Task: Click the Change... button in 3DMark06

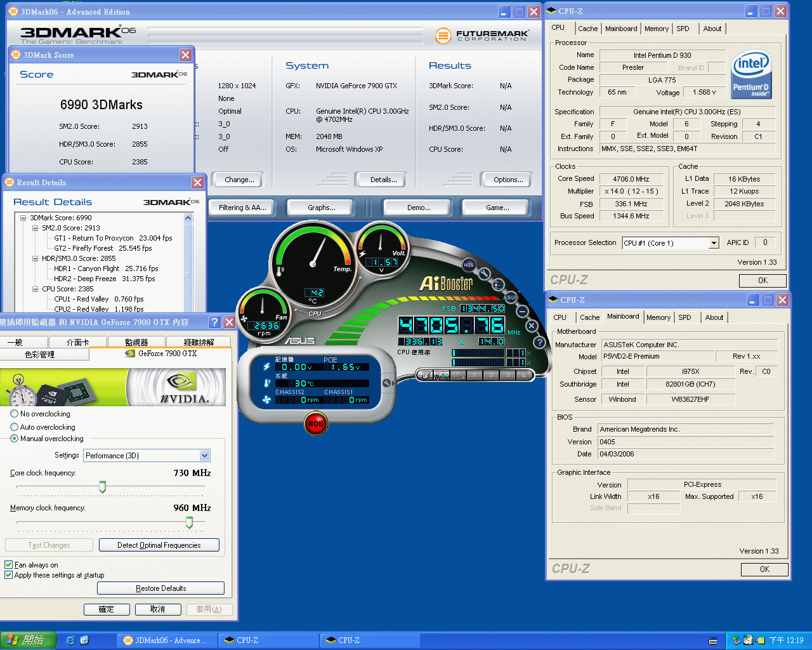Action: (x=239, y=180)
